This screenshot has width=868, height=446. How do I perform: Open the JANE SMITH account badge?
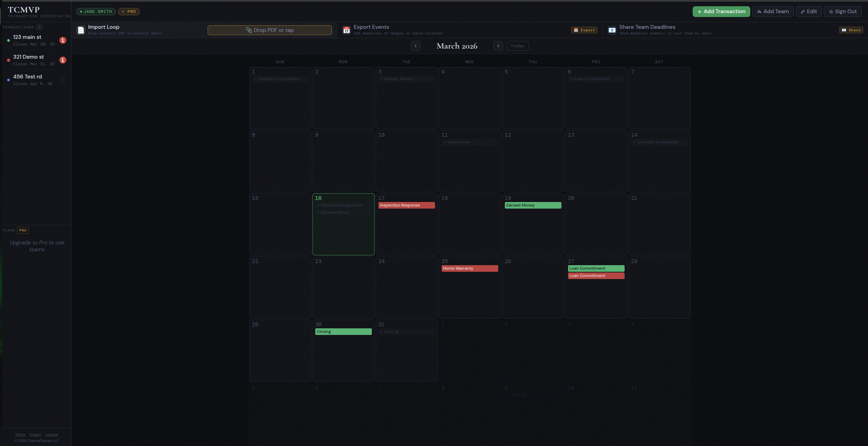96,11
